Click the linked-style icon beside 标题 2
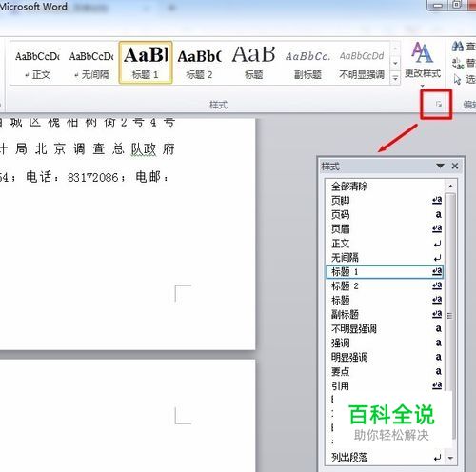 (x=437, y=285)
